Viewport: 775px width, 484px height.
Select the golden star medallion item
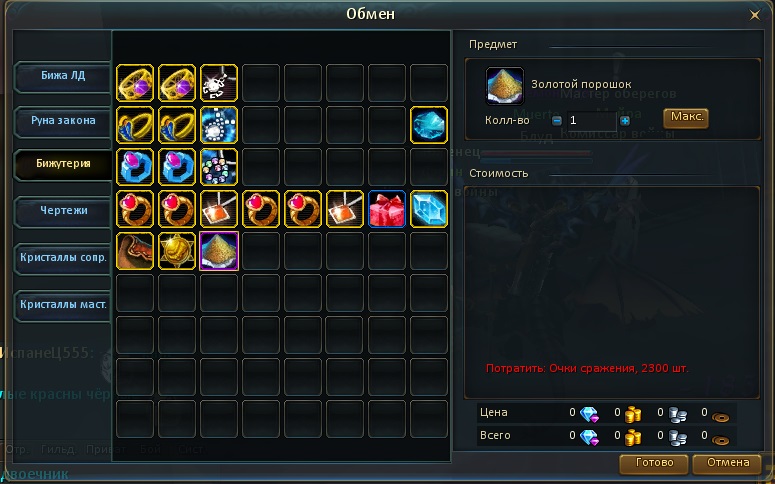pos(177,251)
